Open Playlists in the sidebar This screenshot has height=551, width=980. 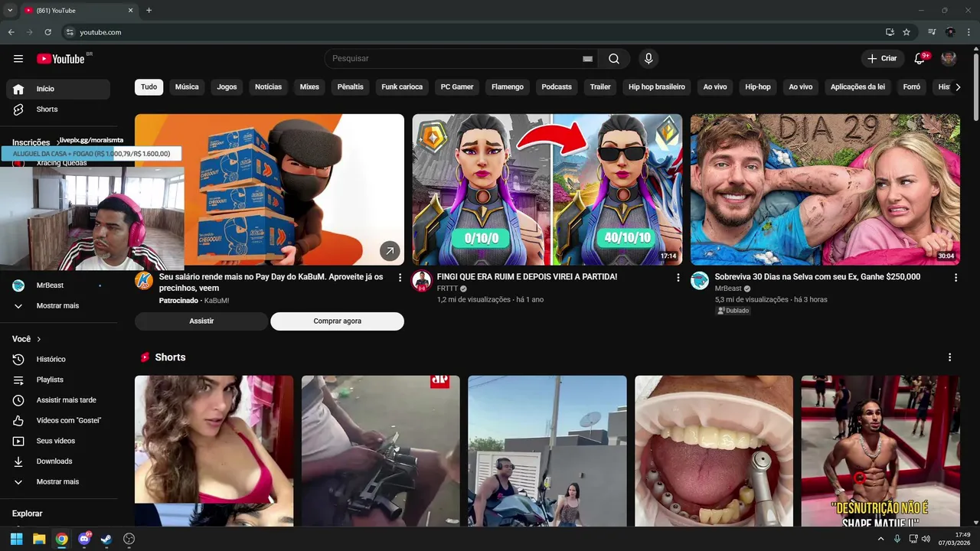pos(58,380)
